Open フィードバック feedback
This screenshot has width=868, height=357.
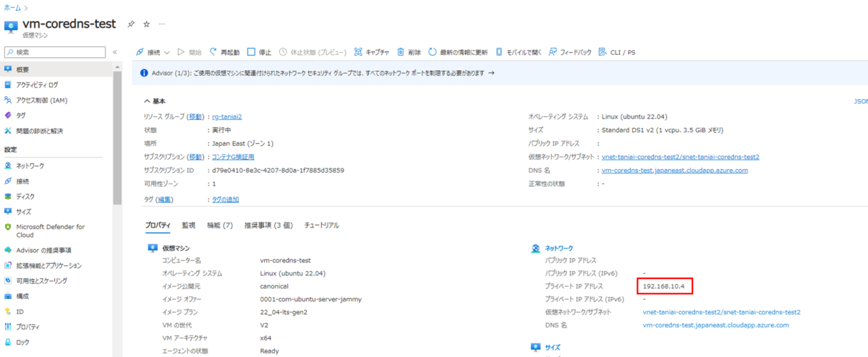pyautogui.click(x=569, y=52)
